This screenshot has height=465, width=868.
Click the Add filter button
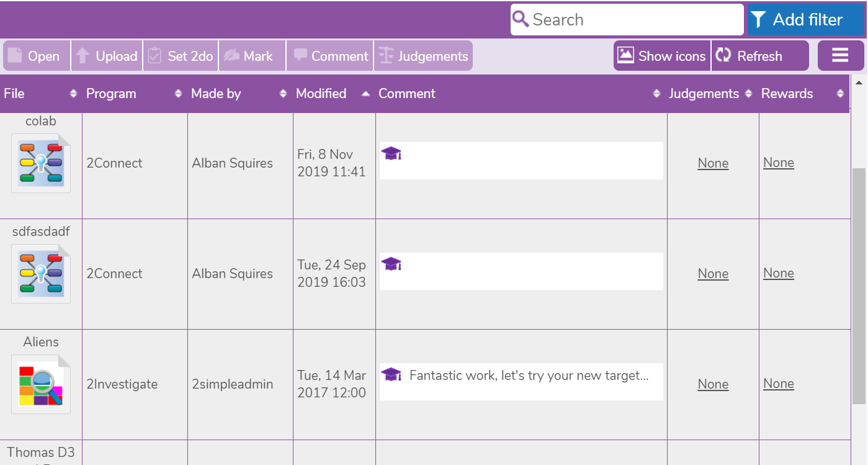pyautogui.click(x=805, y=19)
